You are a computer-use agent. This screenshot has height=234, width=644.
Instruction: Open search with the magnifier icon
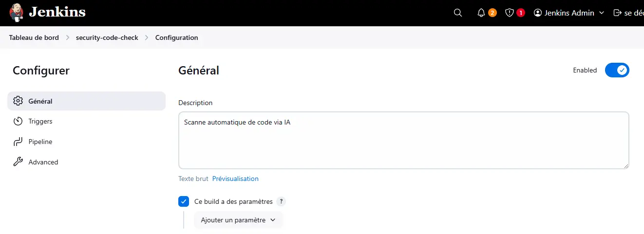pos(458,13)
